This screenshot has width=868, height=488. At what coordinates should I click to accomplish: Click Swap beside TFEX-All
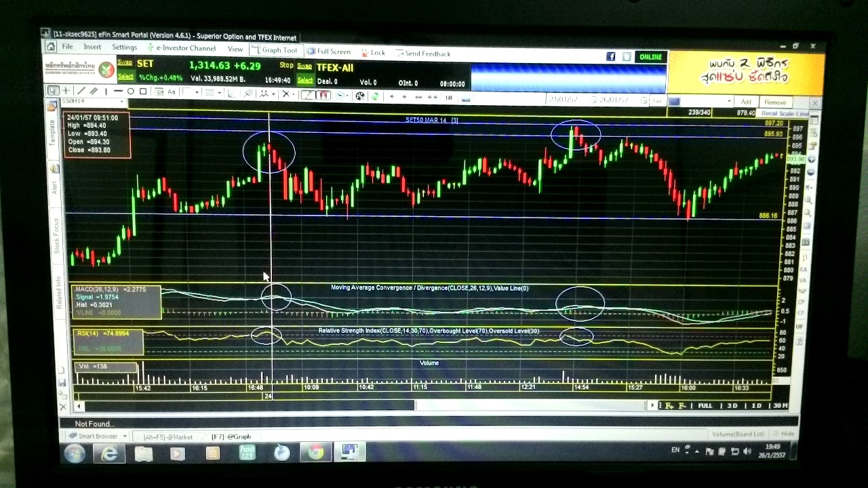click(304, 66)
